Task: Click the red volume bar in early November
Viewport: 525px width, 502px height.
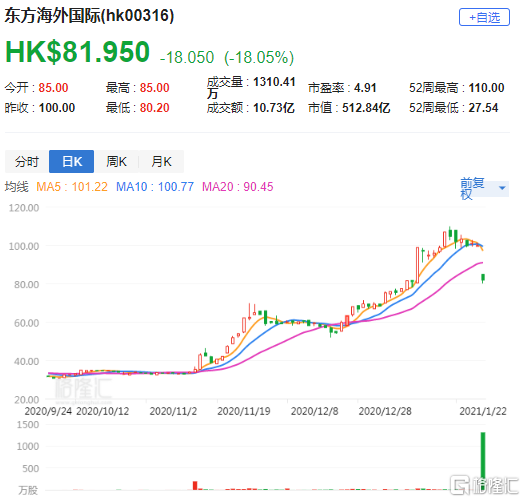Action: pyautogui.click(x=195, y=486)
